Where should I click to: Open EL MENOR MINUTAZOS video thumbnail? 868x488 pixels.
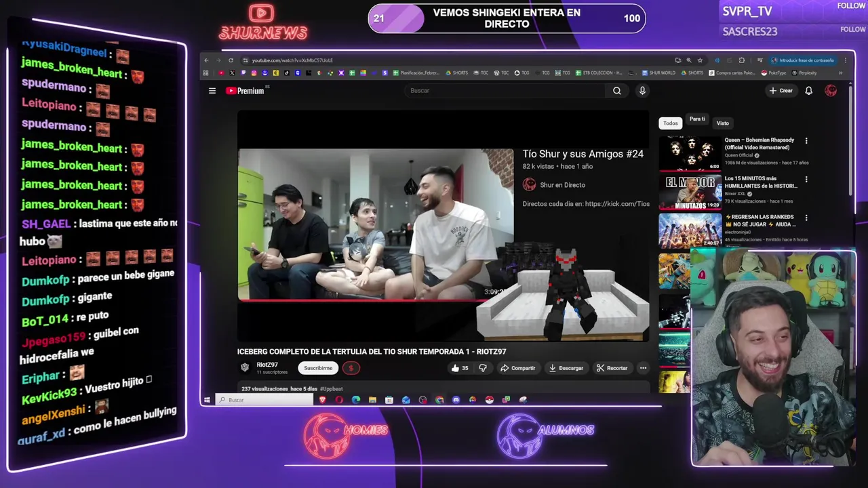pyautogui.click(x=690, y=192)
